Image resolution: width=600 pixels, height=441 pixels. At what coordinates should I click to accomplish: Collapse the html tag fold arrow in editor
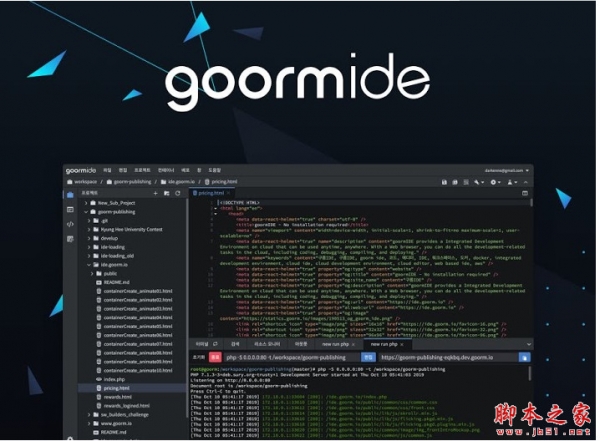(x=215, y=209)
